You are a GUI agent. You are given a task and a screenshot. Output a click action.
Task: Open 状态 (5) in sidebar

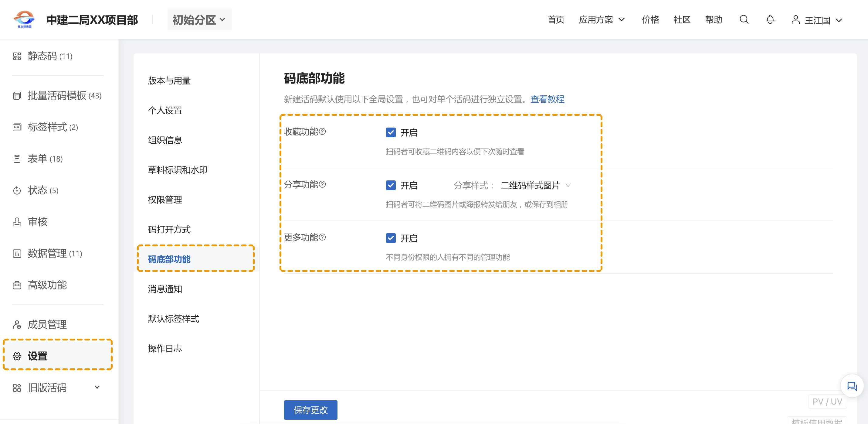click(x=43, y=190)
